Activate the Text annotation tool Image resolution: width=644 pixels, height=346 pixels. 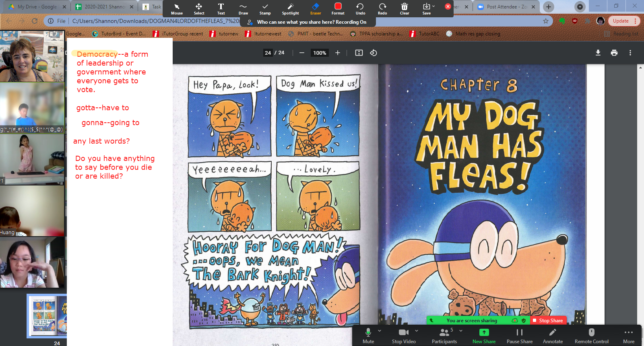coord(221,8)
